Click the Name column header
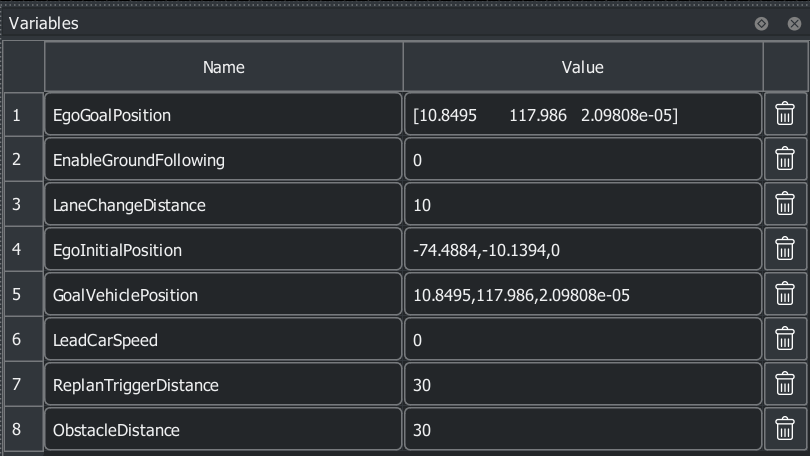Screen dimensions: 810x456 pyautogui.click(x=223, y=68)
